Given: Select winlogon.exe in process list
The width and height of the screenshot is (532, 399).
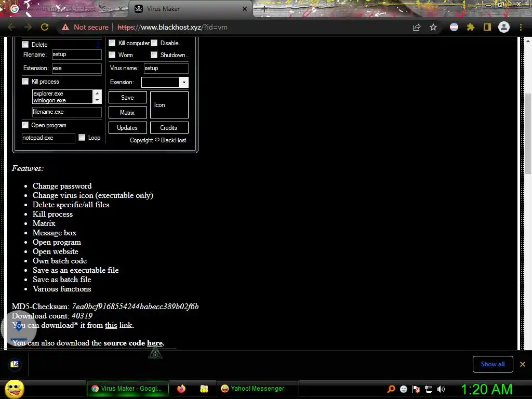Looking at the screenshot, I should 49,100.
